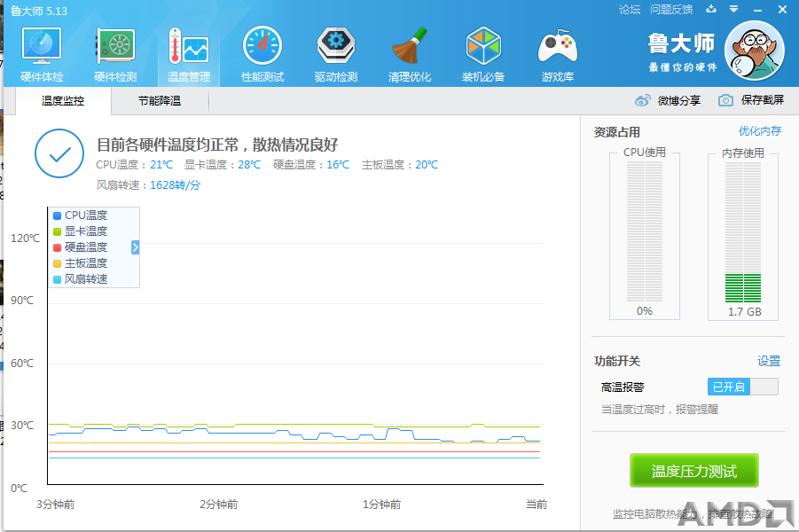The image size is (799, 532).
Task: Click the 主板温度 value 20℃
Action: pyautogui.click(x=427, y=165)
